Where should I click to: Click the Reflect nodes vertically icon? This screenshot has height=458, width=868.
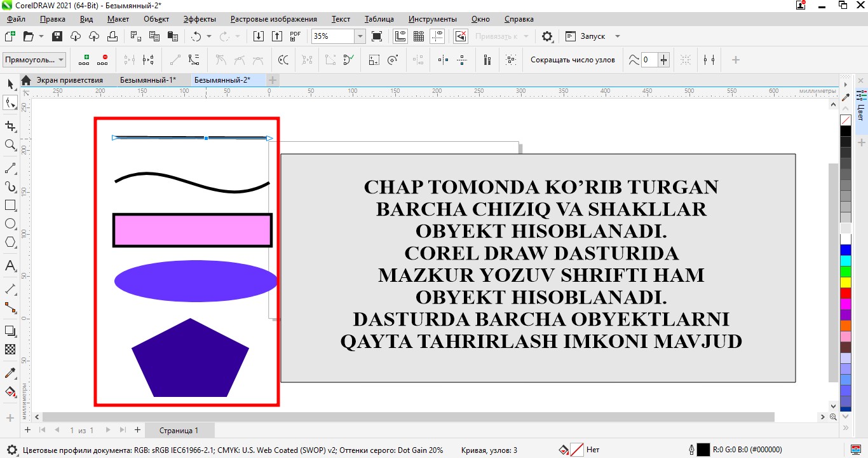462,60
